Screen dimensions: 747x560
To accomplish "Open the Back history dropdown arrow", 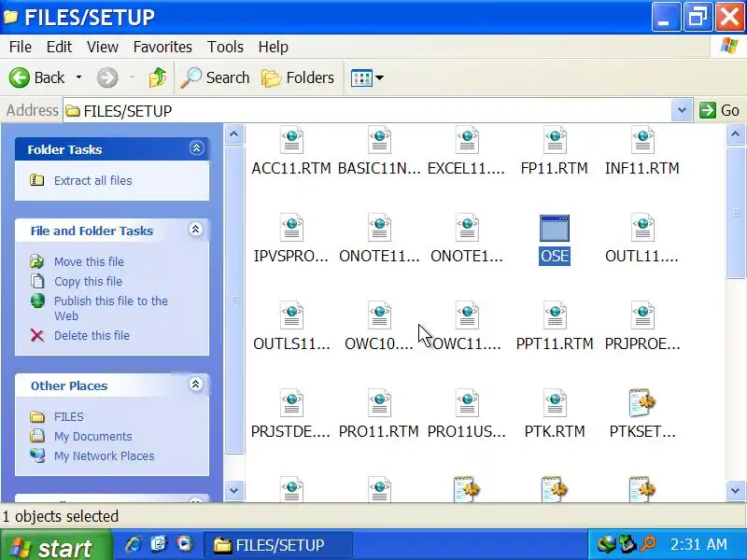I will (x=78, y=77).
